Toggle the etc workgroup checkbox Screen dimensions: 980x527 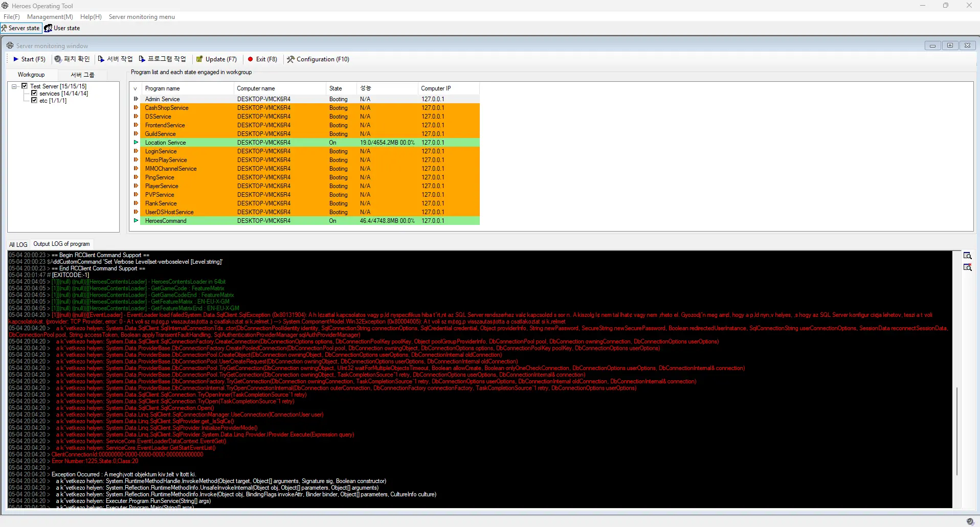[34, 100]
